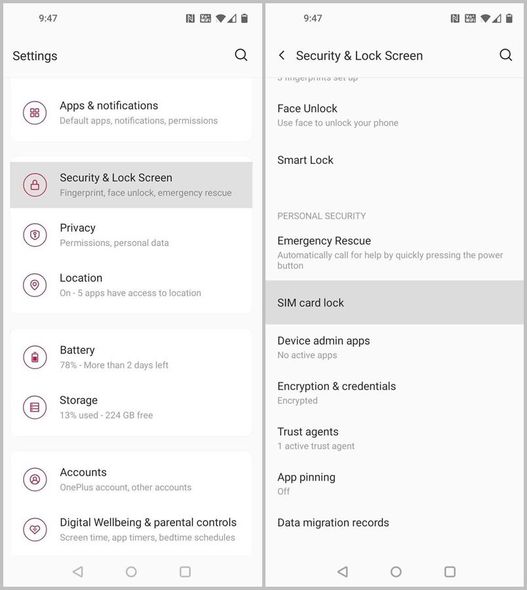
Task: Open search in Security & Lock Screen
Action: tap(506, 55)
